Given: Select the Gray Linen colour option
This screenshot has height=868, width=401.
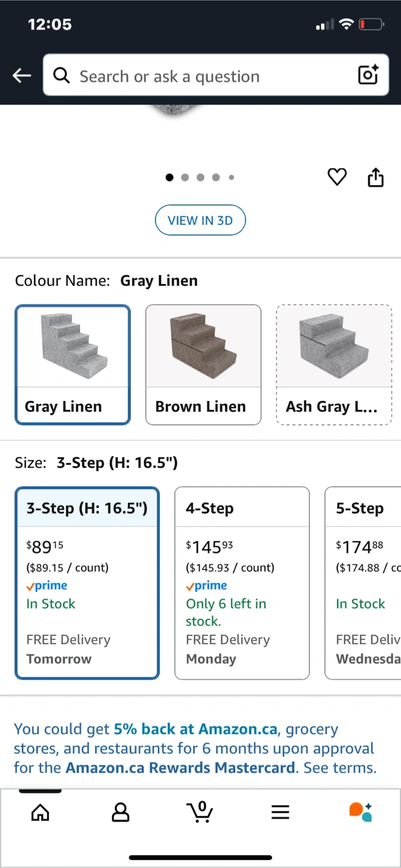Looking at the screenshot, I should [72, 364].
